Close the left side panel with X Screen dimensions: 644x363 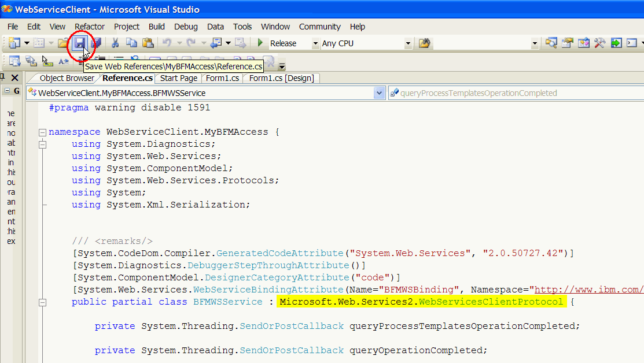pos(15,77)
